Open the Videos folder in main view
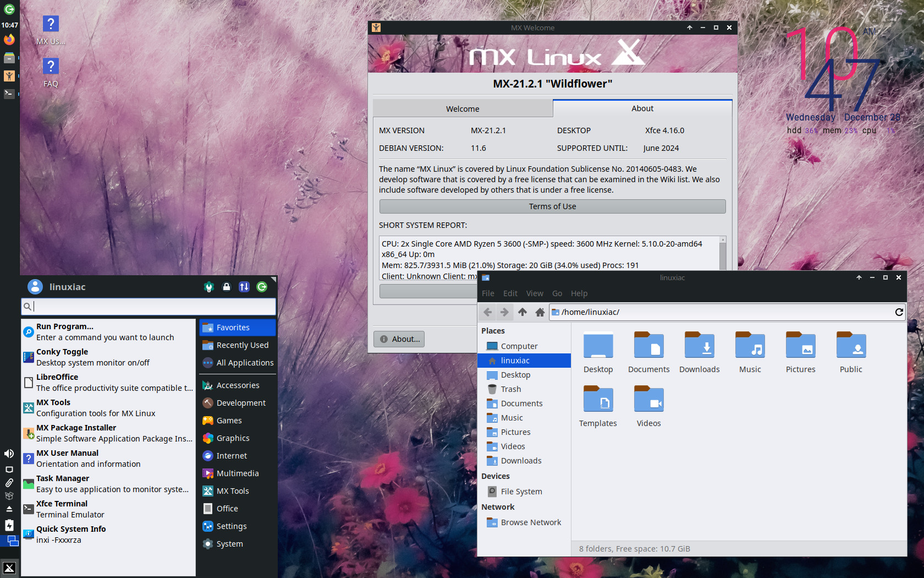 (x=649, y=406)
